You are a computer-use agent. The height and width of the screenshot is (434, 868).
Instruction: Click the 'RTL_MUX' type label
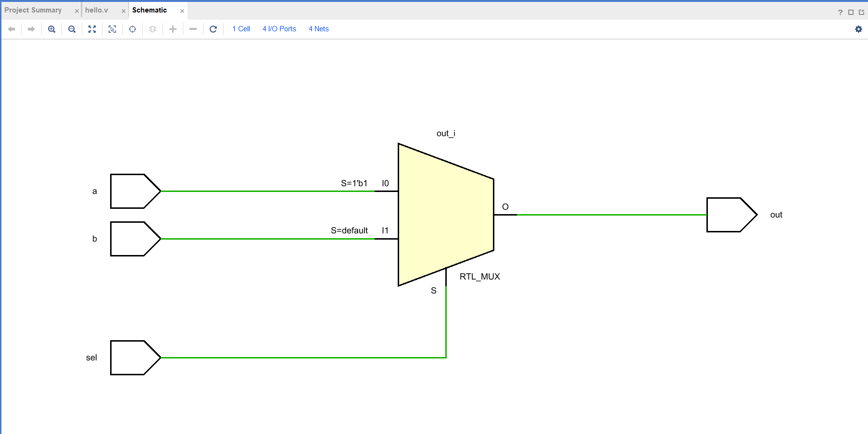pyautogui.click(x=480, y=277)
